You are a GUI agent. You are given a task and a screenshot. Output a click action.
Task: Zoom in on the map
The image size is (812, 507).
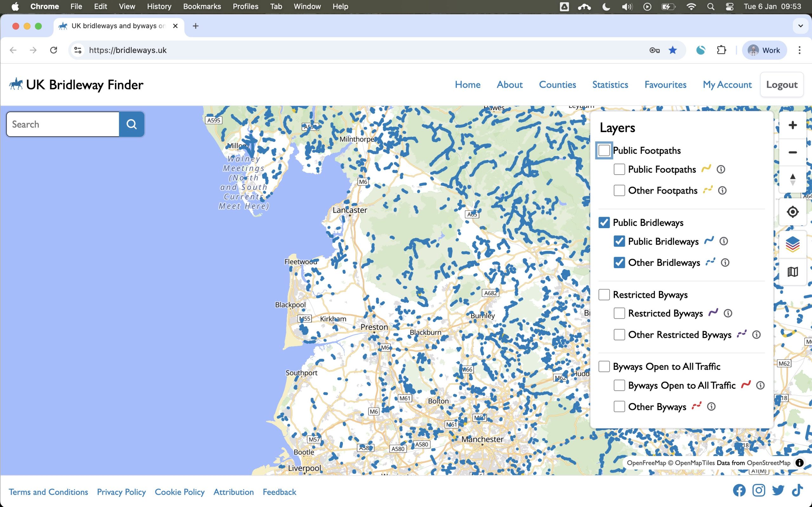pyautogui.click(x=793, y=125)
